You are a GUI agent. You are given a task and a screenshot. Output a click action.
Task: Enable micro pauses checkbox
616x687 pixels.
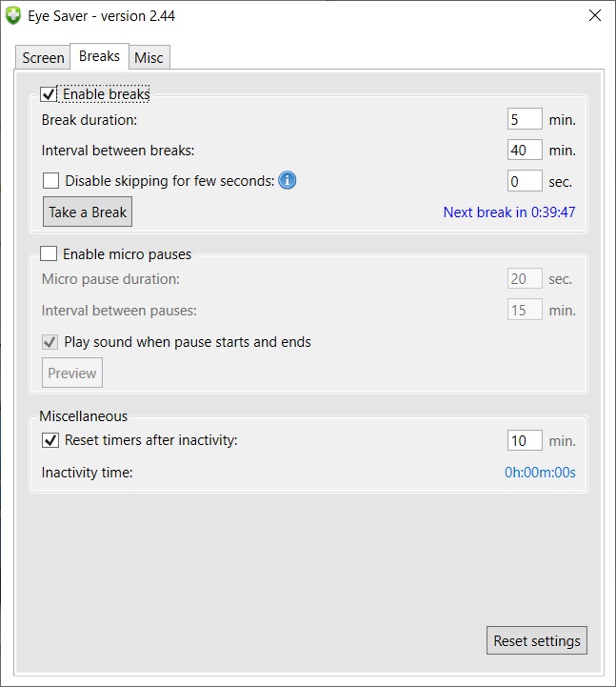point(49,254)
